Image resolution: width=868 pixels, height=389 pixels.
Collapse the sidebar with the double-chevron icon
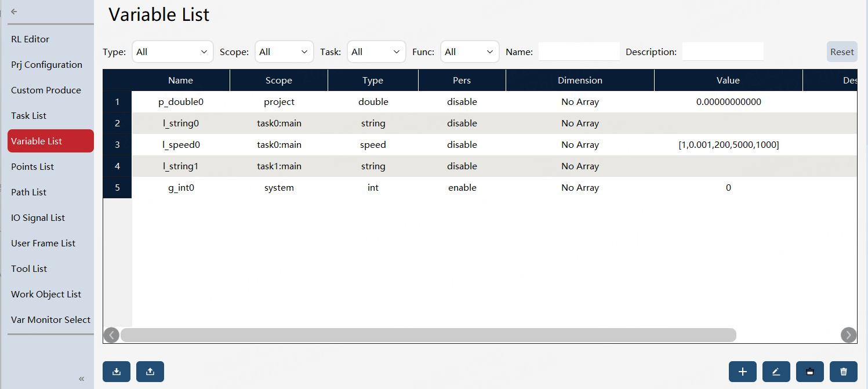[82, 379]
